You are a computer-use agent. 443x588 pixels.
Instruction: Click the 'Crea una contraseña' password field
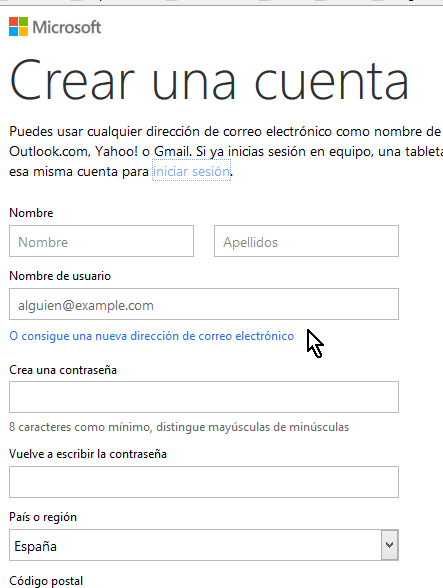[x=204, y=397]
